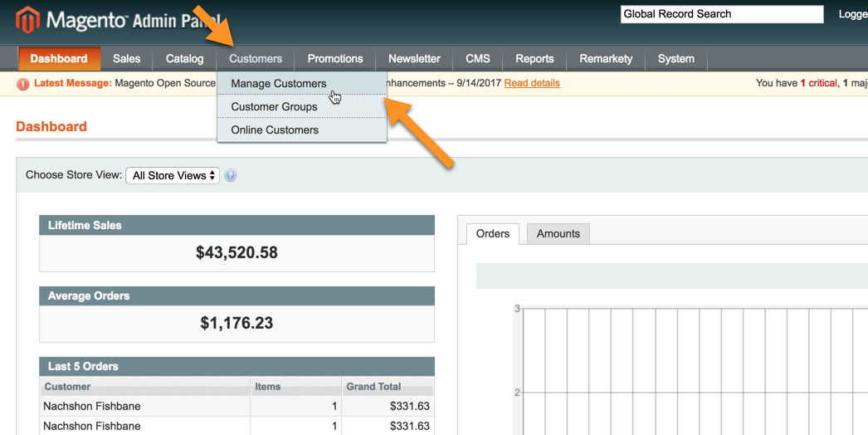Click the Read details link
Viewport: 868px width, 435px height.
click(531, 83)
